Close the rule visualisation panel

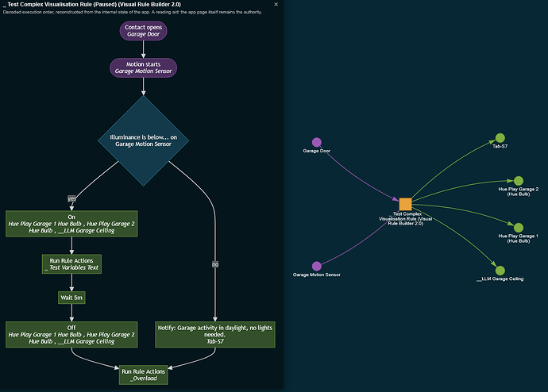pos(276,5)
